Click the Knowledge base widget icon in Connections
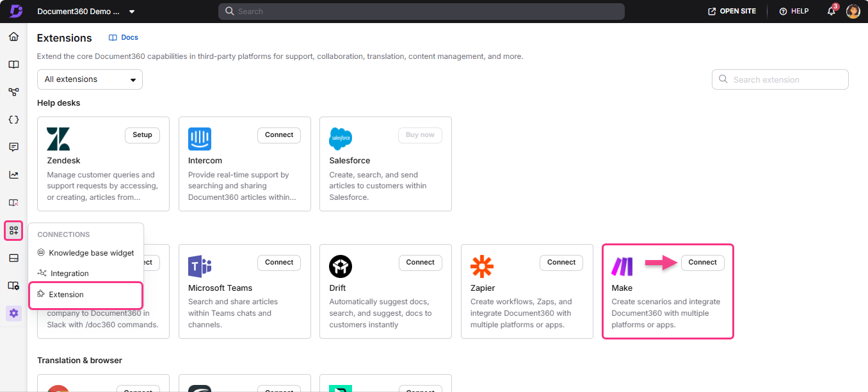868x392 pixels. coord(42,252)
